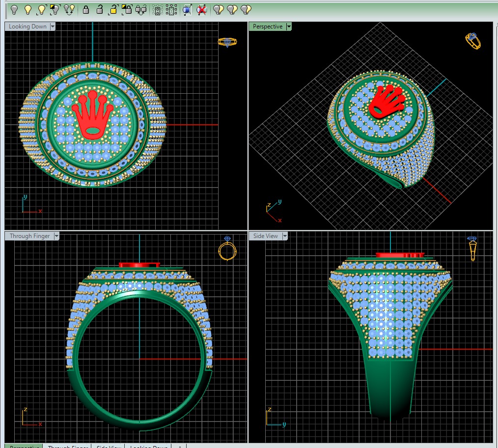Click the red X disable clipping icon
The image size is (498, 448).
[202, 10]
